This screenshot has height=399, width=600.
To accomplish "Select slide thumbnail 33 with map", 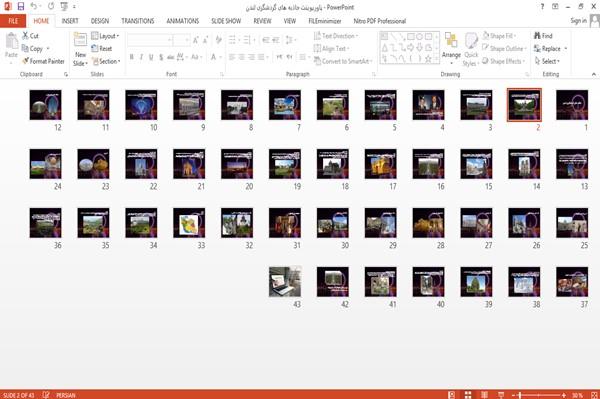I will pos(189,223).
